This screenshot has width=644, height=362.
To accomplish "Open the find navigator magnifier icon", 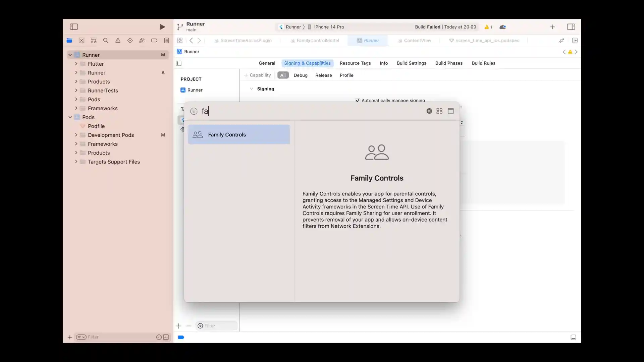I will [x=106, y=41].
